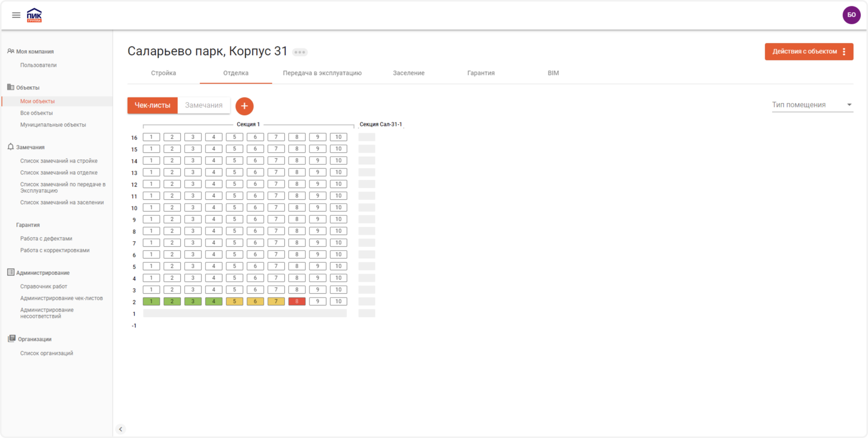The image size is (868, 438).
Task: Open Работа с корректировками
Action: coord(55,251)
